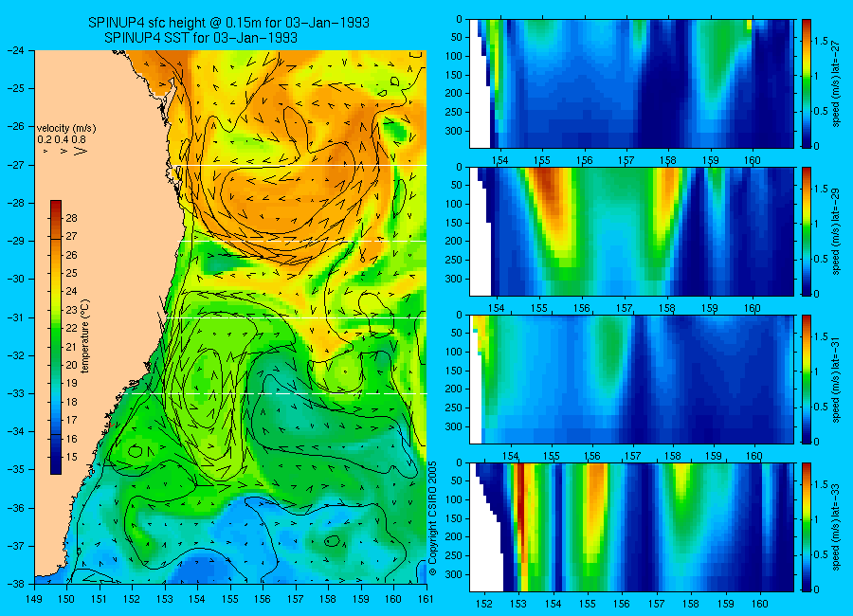Click the 157 longitude label under the map

296,599
